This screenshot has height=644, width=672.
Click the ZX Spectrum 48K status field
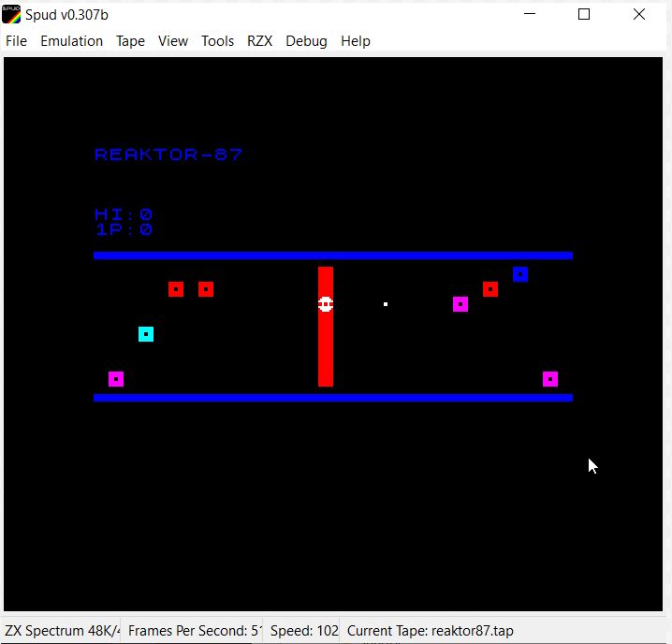click(x=61, y=631)
